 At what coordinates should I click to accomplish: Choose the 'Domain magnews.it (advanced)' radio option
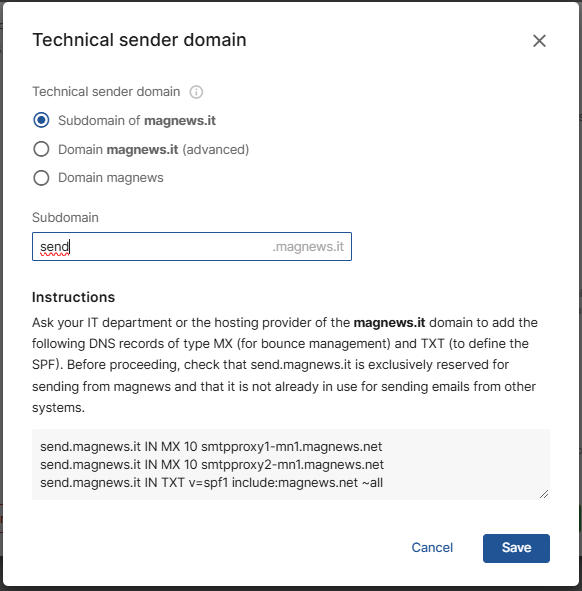(x=41, y=149)
